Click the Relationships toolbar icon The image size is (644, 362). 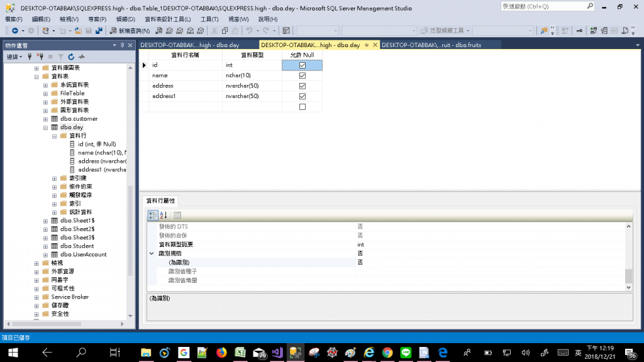pyautogui.click(x=594, y=31)
